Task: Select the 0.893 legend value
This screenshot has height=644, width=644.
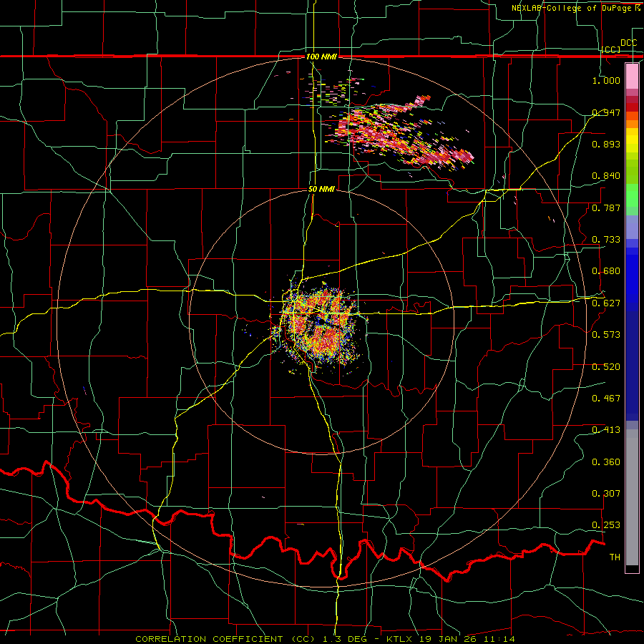Action: click(606, 144)
